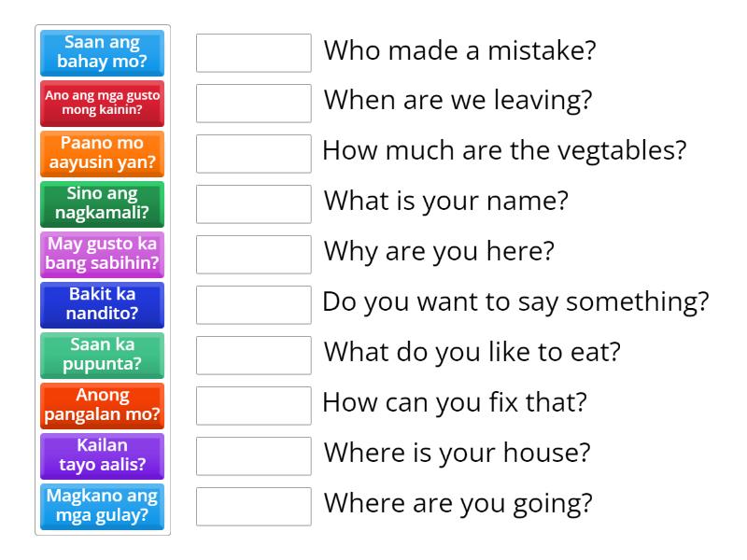Click the 'Saan ka pupunta?' tile
The width and height of the screenshot is (747, 560).
[103, 356]
